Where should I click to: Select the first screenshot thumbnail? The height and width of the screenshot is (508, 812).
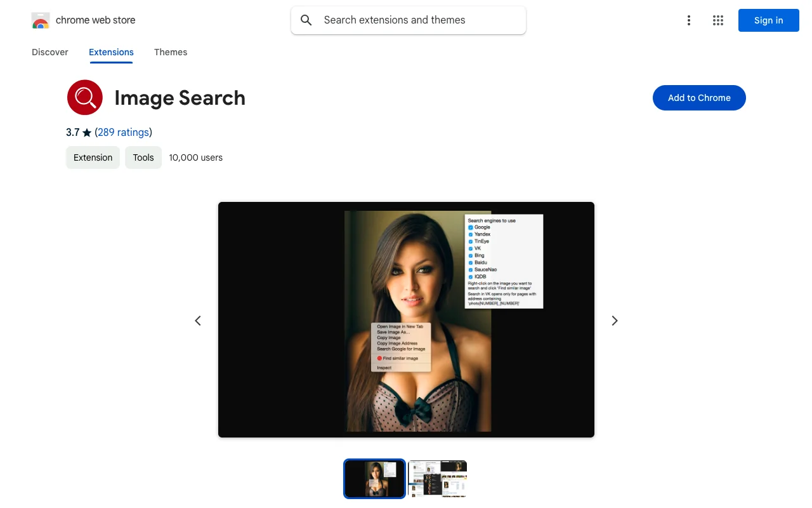pos(374,479)
